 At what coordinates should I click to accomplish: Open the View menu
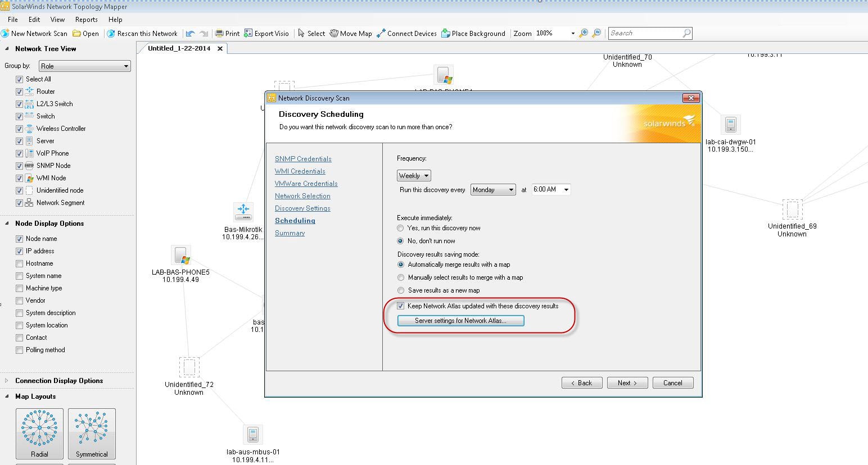[x=57, y=20]
